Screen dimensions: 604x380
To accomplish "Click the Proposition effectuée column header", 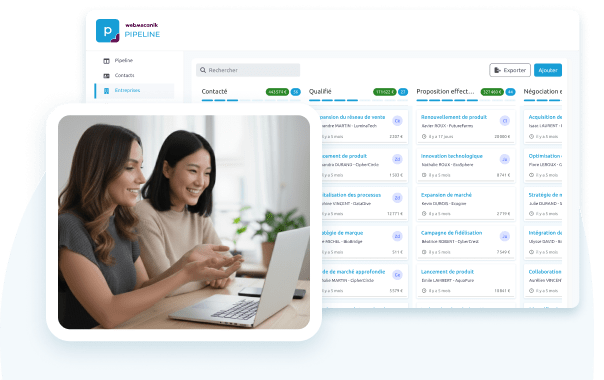I will (445, 91).
